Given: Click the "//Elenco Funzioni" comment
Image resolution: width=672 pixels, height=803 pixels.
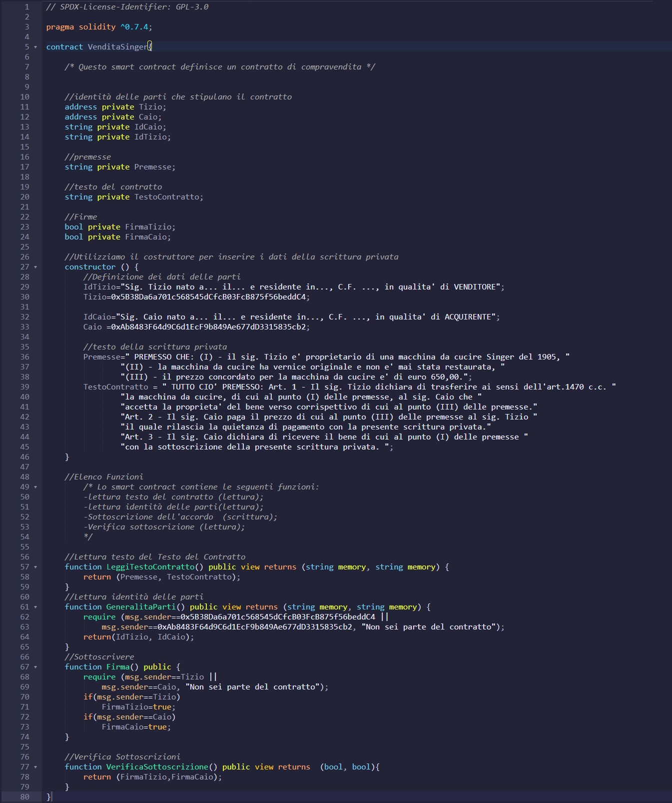Looking at the screenshot, I should coord(104,477).
